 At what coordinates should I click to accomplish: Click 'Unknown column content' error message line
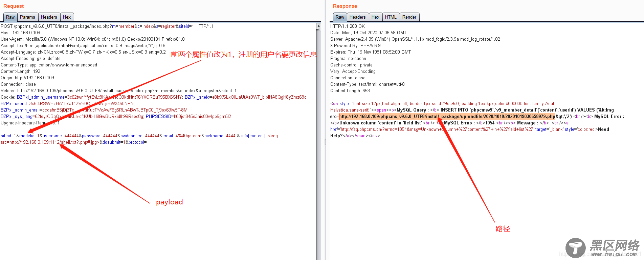(381, 123)
